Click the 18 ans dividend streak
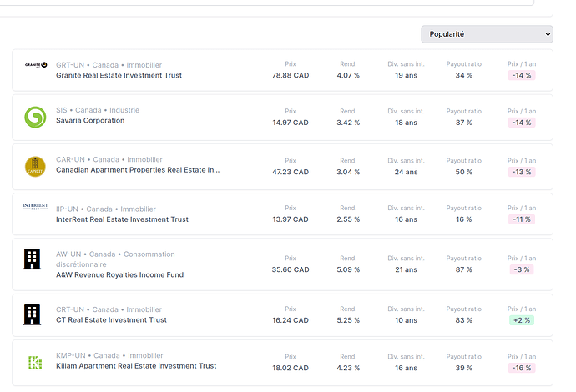This screenshot has width=576, height=392. tap(406, 123)
